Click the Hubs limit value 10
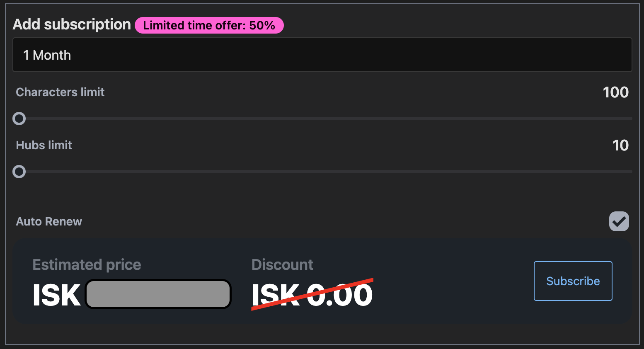 (620, 145)
